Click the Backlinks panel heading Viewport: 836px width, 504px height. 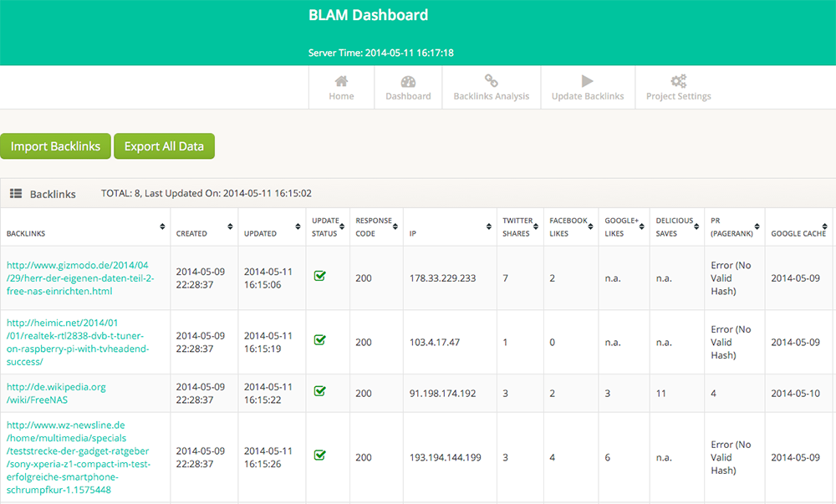[x=52, y=194]
